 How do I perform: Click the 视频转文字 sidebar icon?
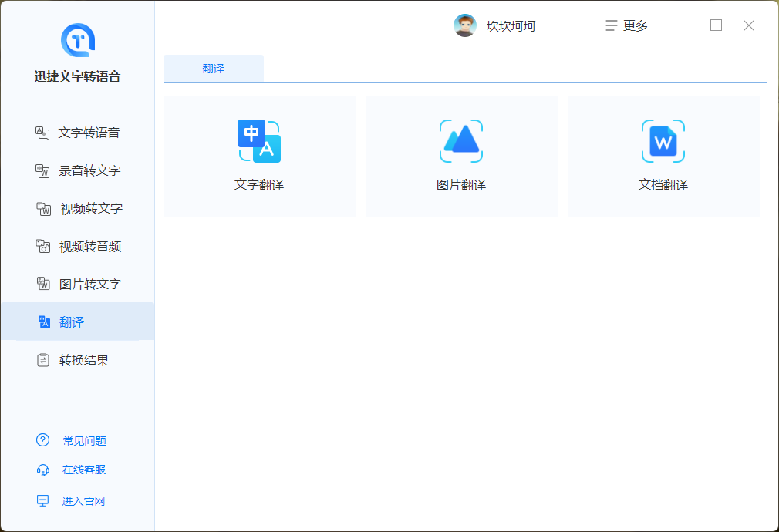click(43, 209)
